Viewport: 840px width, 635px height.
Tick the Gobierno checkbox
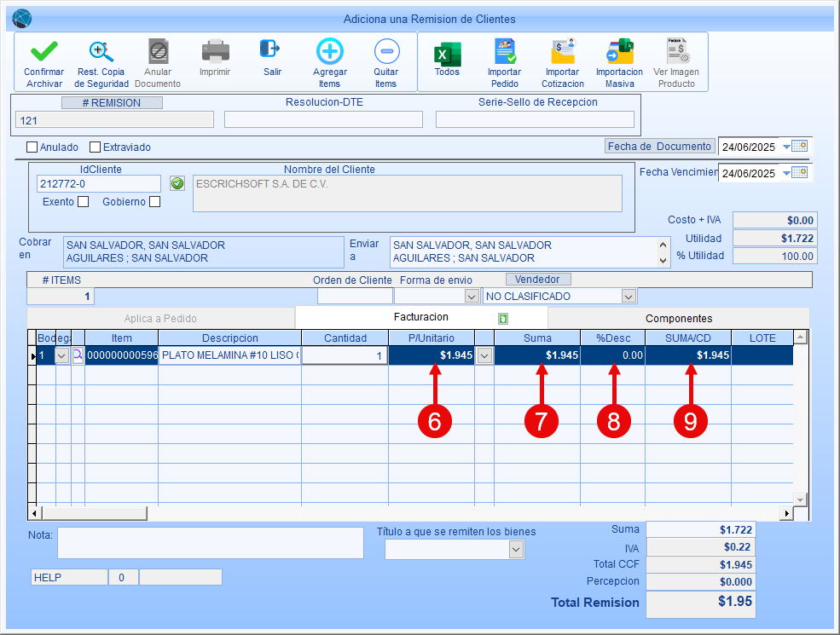(154, 202)
